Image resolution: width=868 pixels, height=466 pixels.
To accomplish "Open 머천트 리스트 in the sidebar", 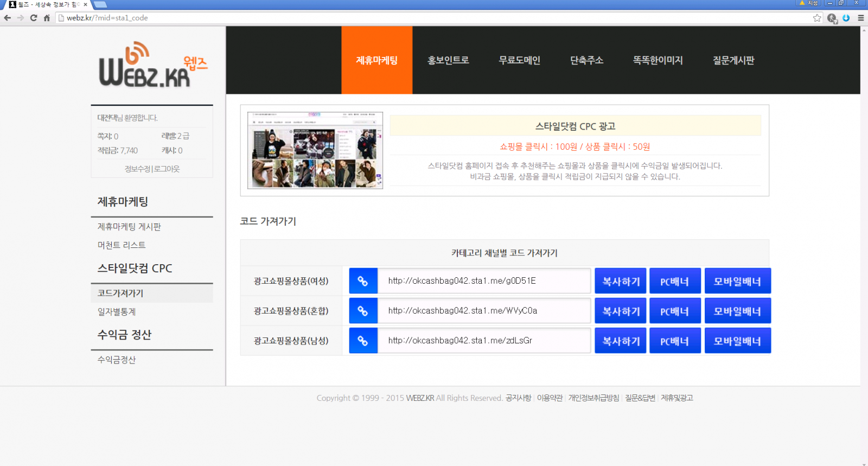I will [x=122, y=245].
